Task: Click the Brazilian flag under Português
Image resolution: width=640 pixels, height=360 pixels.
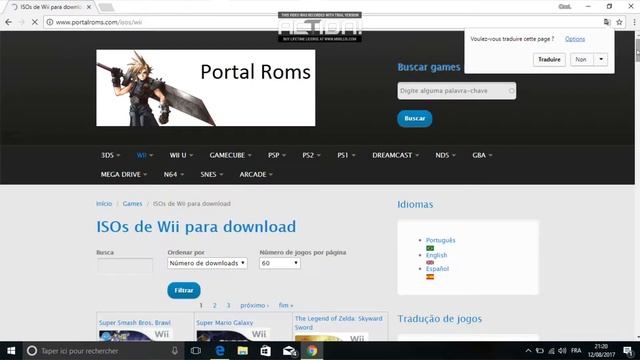Action: click(x=430, y=248)
